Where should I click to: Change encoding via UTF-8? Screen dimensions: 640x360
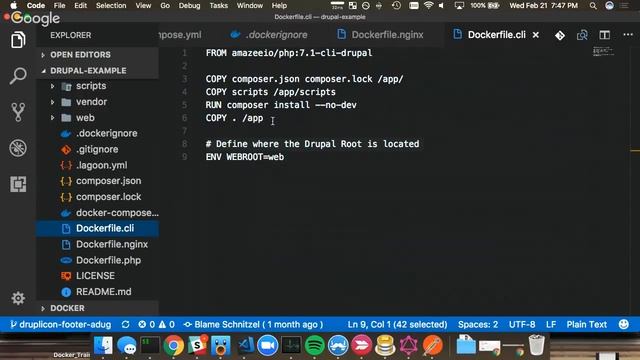tap(522, 324)
